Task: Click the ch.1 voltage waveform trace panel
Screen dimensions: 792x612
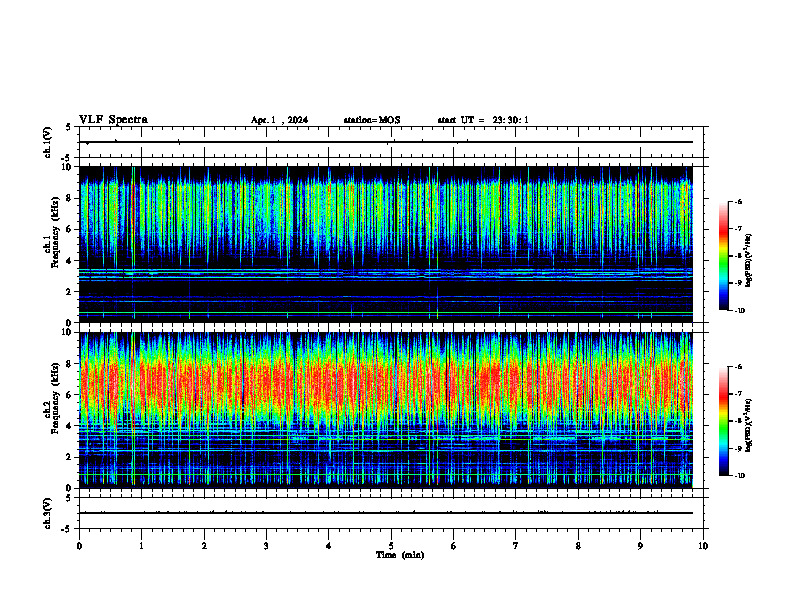Action: pos(391,142)
